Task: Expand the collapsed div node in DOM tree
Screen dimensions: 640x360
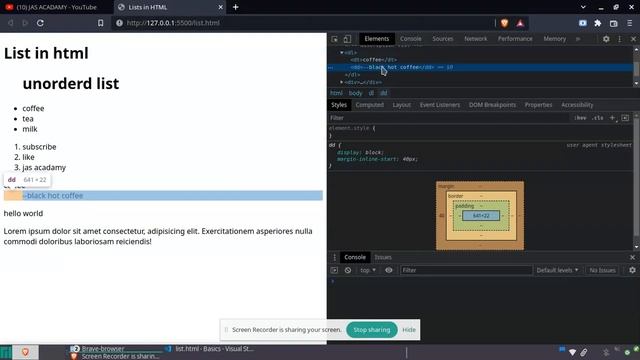Action: point(342,82)
